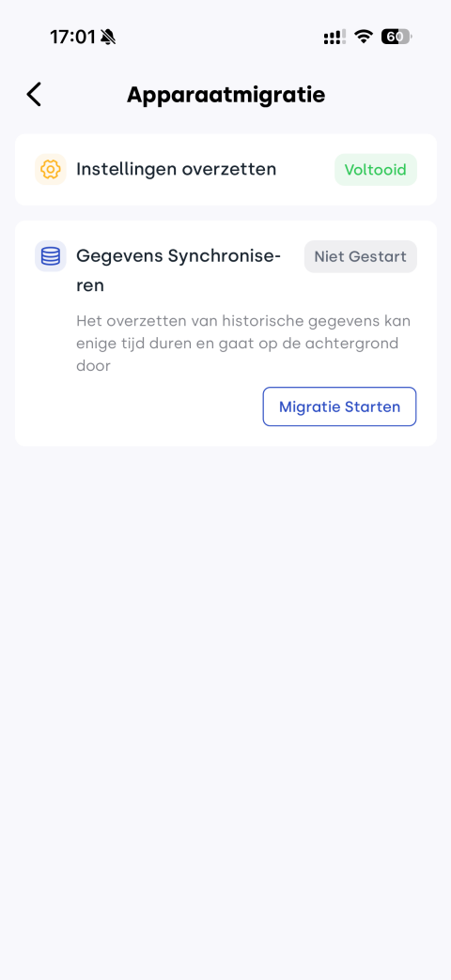Tap the silent mode bell icon
The height and width of the screenshot is (980, 451).
point(108,37)
